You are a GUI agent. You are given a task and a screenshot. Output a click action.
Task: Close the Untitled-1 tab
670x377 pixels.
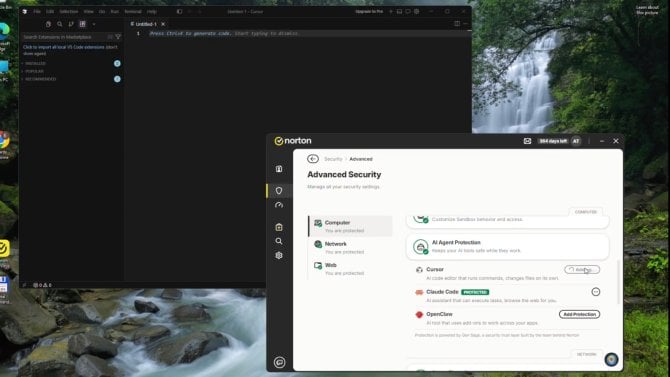click(163, 24)
